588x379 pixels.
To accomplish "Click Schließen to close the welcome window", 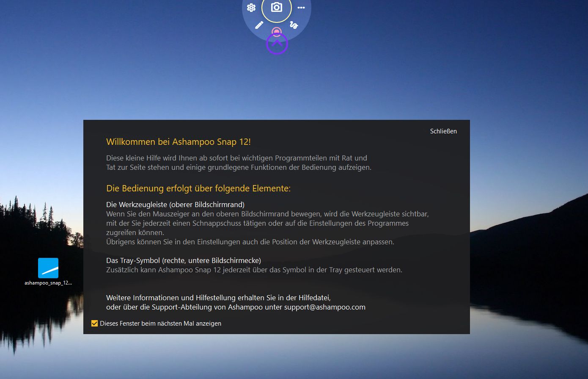I will point(443,131).
